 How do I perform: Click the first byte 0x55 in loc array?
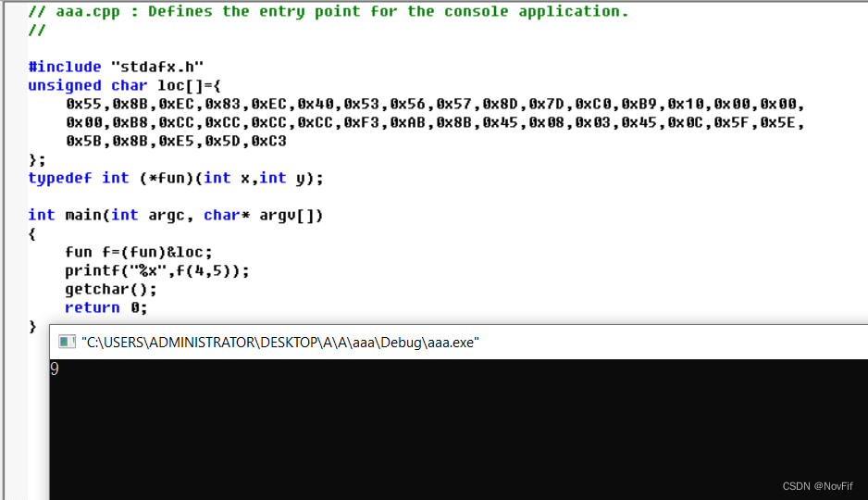84,104
